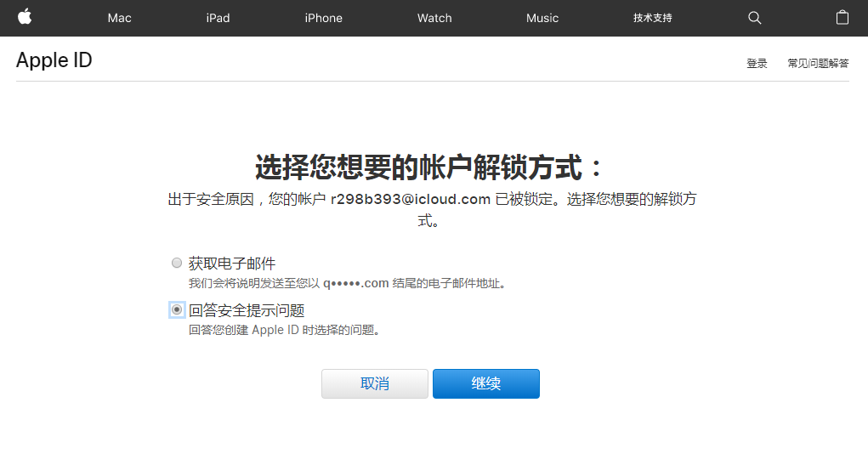Open the 常见问题解答 link
This screenshot has width=868, height=465.
pyautogui.click(x=818, y=64)
